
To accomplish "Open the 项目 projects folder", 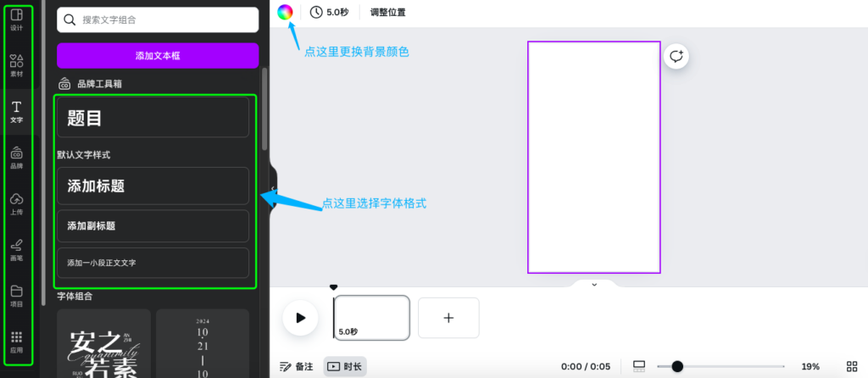I will pyautogui.click(x=17, y=296).
